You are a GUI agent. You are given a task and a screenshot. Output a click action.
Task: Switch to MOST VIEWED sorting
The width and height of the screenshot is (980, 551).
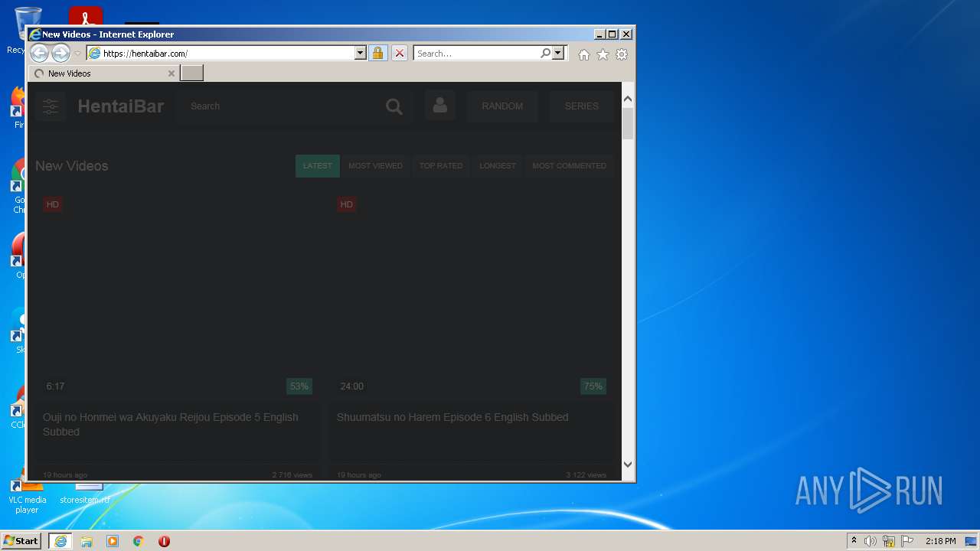pos(375,166)
